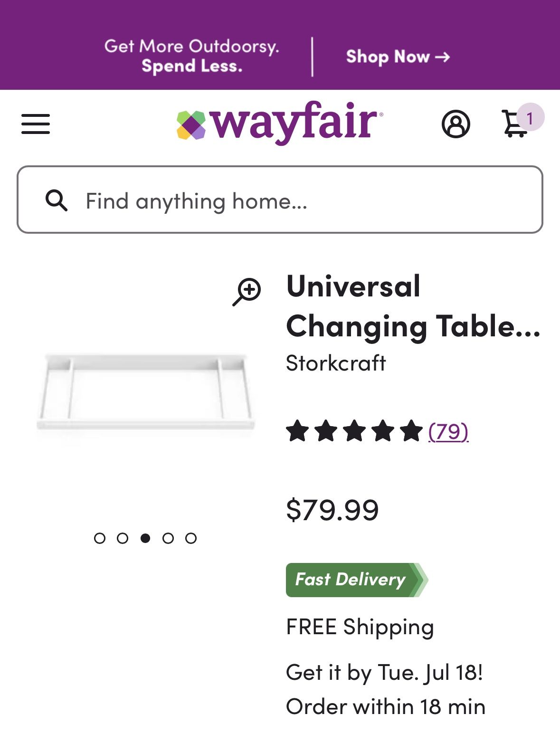Select the fifth image carousel dot
Image resolution: width=560 pixels, height=743 pixels.
[x=191, y=538]
